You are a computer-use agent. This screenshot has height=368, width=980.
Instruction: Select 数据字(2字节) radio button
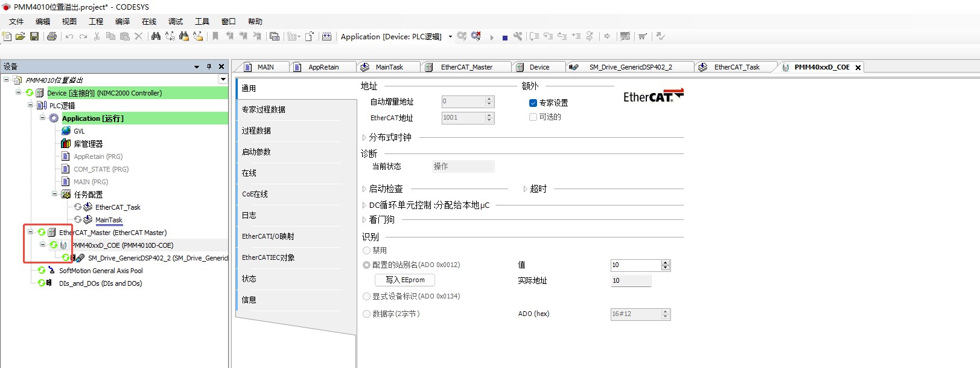pyautogui.click(x=366, y=314)
